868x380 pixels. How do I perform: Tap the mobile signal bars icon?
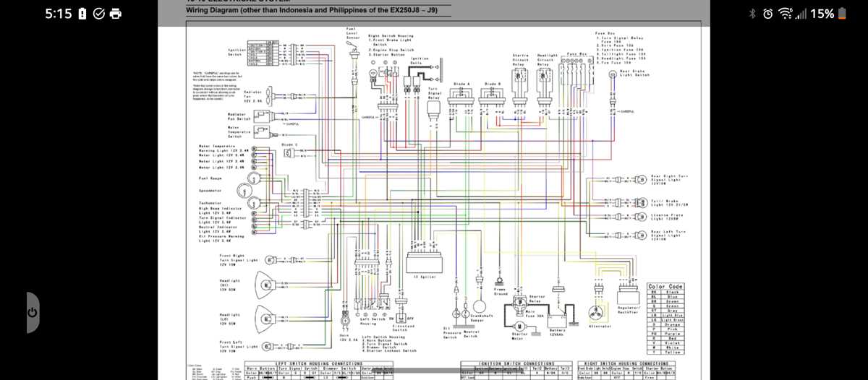(801, 14)
